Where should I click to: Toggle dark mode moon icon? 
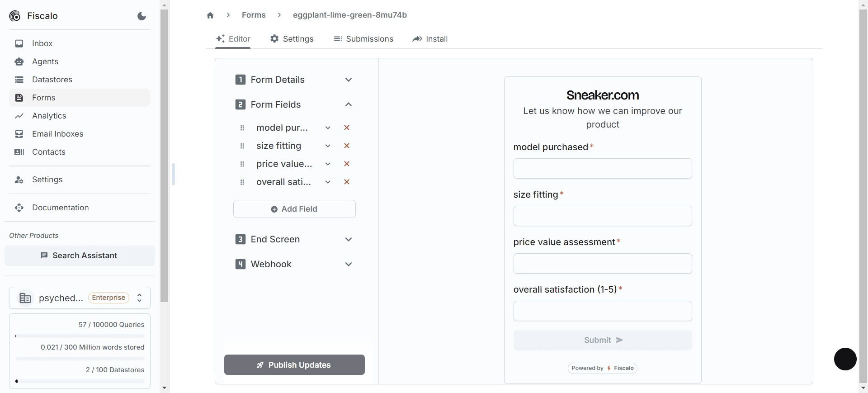pos(142,16)
